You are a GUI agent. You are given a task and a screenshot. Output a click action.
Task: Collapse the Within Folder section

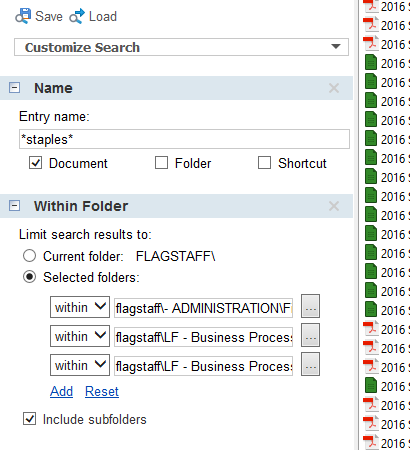(14, 206)
